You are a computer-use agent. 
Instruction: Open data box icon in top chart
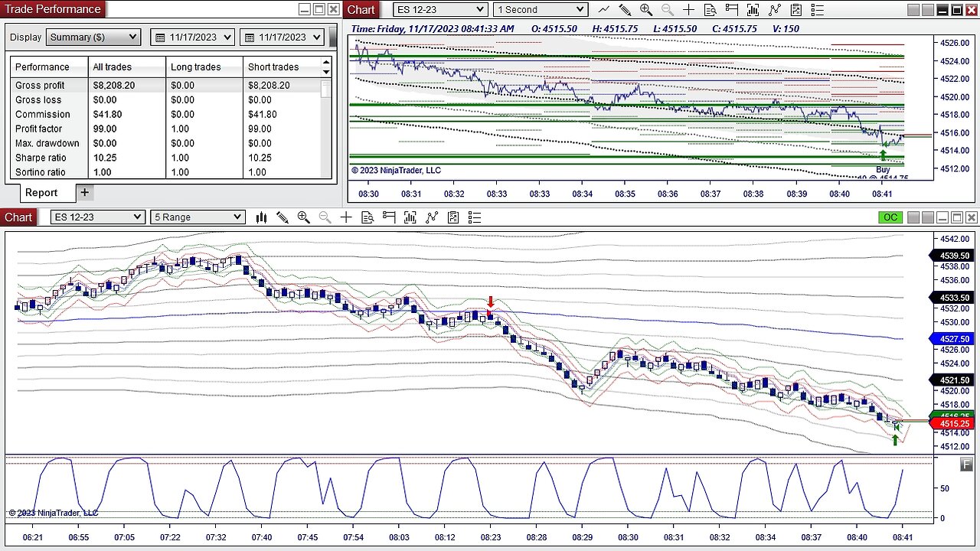tap(710, 10)
